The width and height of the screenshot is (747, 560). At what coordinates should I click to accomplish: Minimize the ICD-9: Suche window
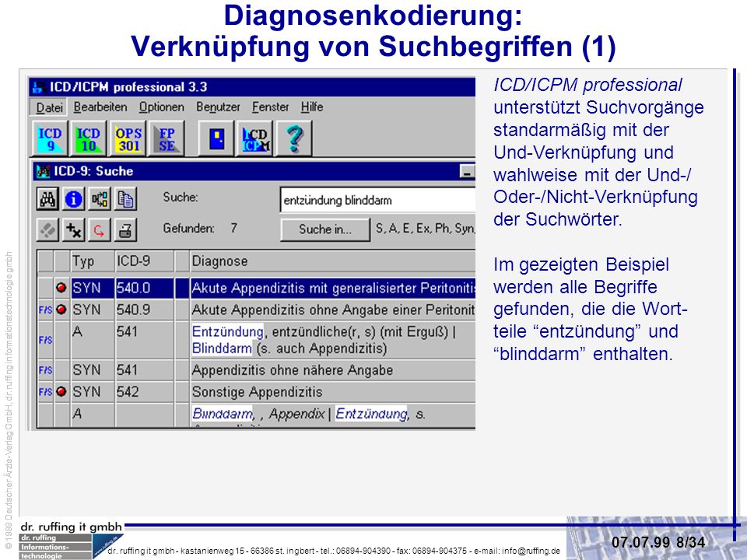pos(468,171)
